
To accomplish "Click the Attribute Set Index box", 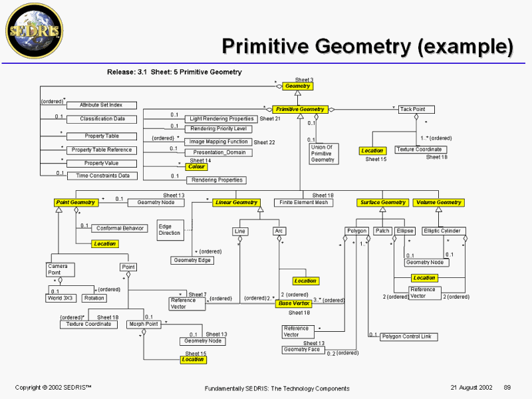I will (x=101, y=105).
